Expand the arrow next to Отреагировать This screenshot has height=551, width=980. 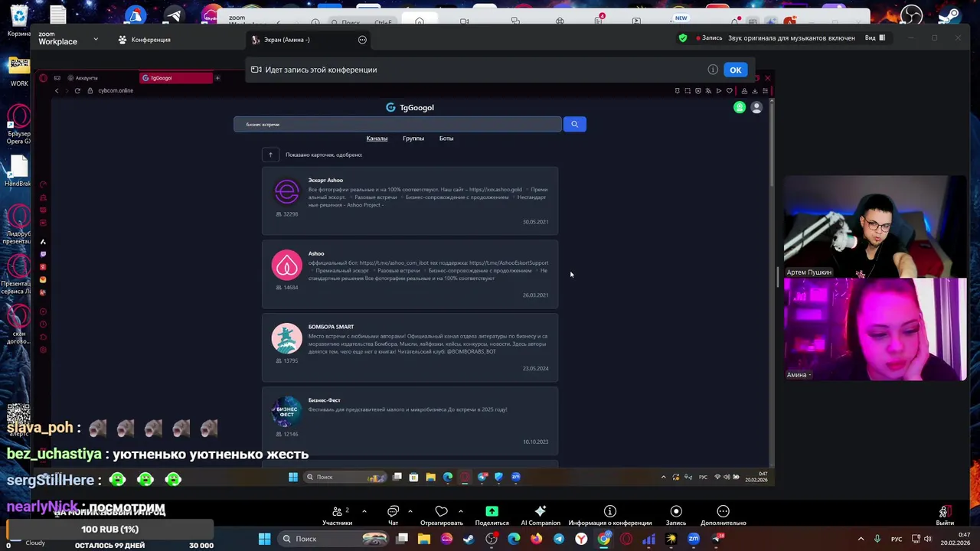[460, 511]
